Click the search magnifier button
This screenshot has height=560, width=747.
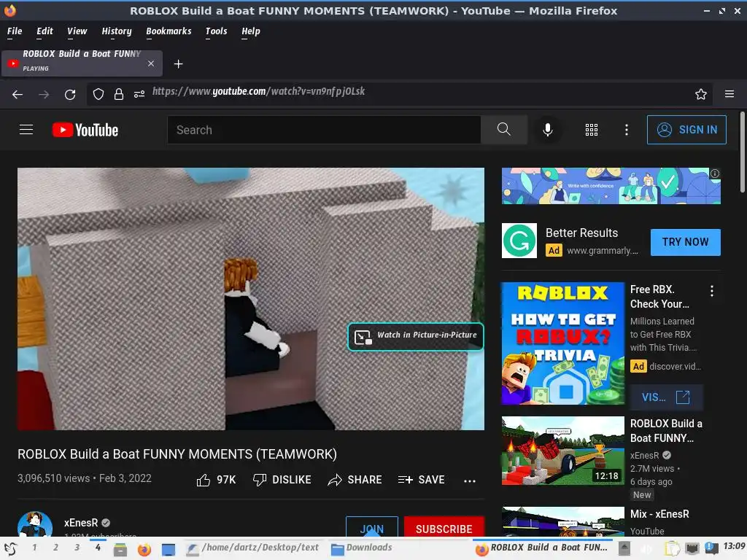point(503,130)
